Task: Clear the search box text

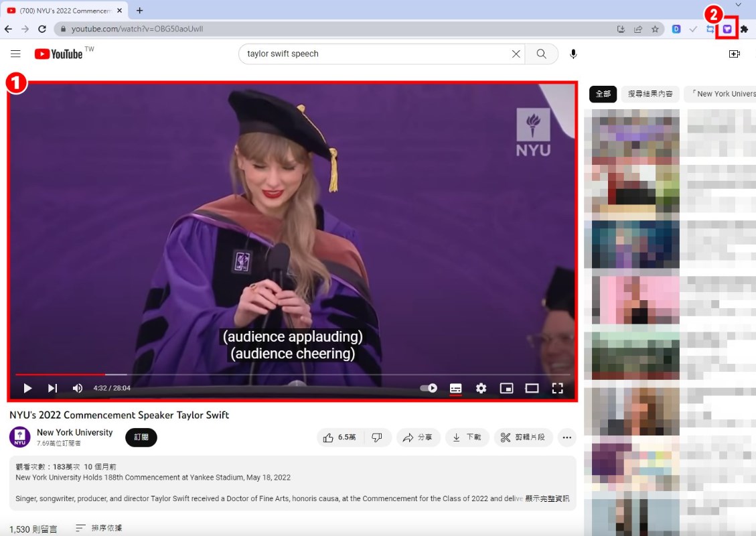Action: click(516, 54)
